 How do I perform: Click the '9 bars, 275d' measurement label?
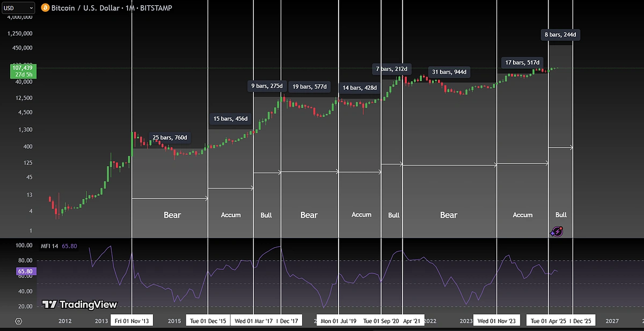click(267, 86)
